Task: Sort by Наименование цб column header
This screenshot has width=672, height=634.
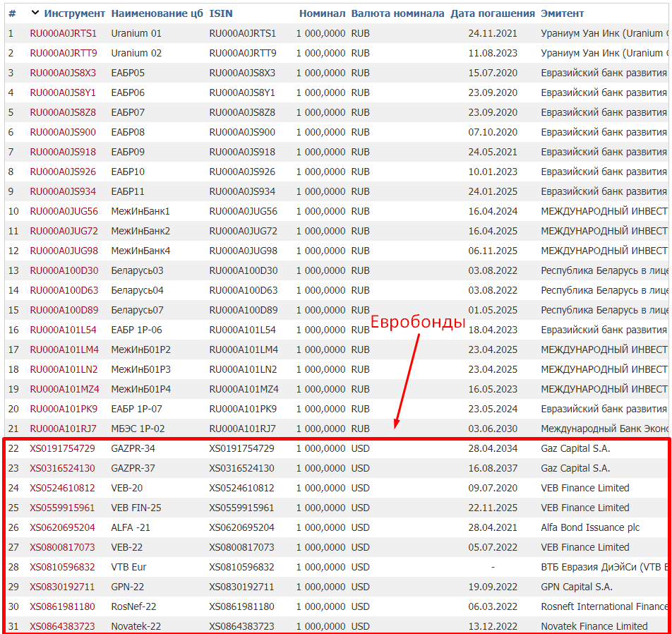Action: [x=157, y=13]
